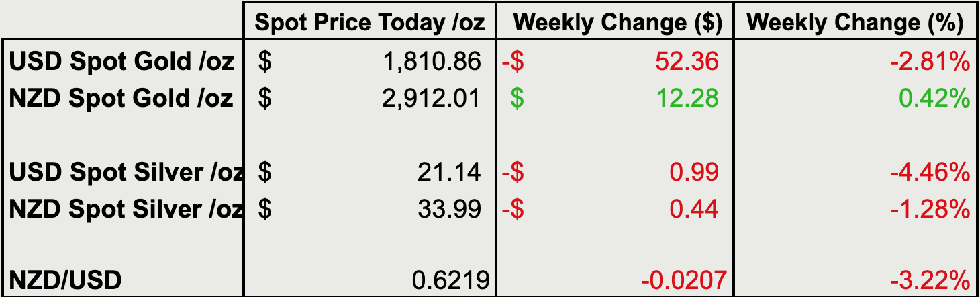Select the NZD Spot Silver /oz row label
This screenshot has height=297, width=980.
(126, 210)
